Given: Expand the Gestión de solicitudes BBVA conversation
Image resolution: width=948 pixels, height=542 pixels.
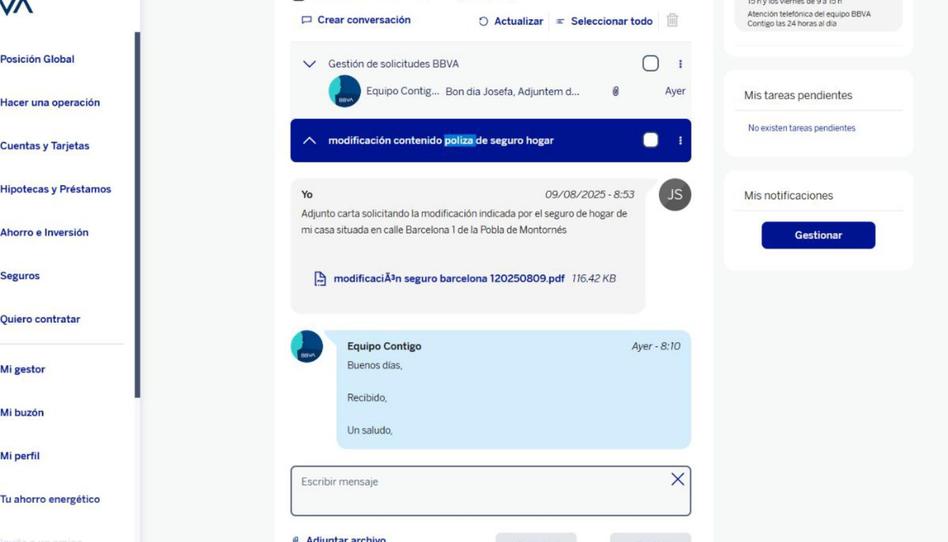Looking at the screenshot, I should click(309, 64).
